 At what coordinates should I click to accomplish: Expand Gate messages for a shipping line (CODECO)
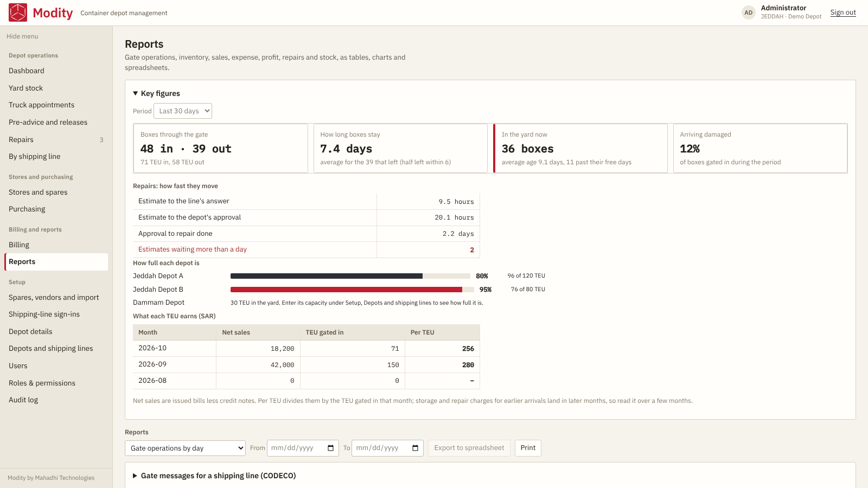click(x=214, y=476)
